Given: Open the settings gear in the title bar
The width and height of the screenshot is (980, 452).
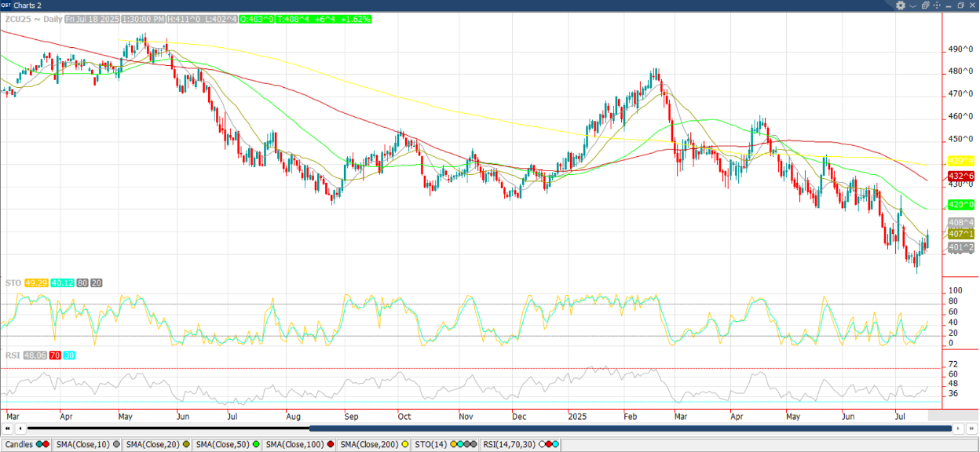Looking at the screenshot, I should [900, 5].
